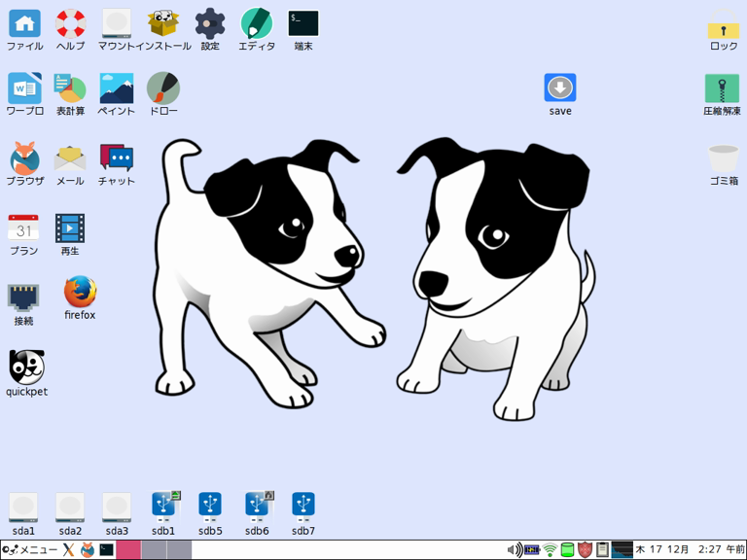Open the speaker volume tray icon
This screenshot has height=560, width=747.
coord(515,550)
